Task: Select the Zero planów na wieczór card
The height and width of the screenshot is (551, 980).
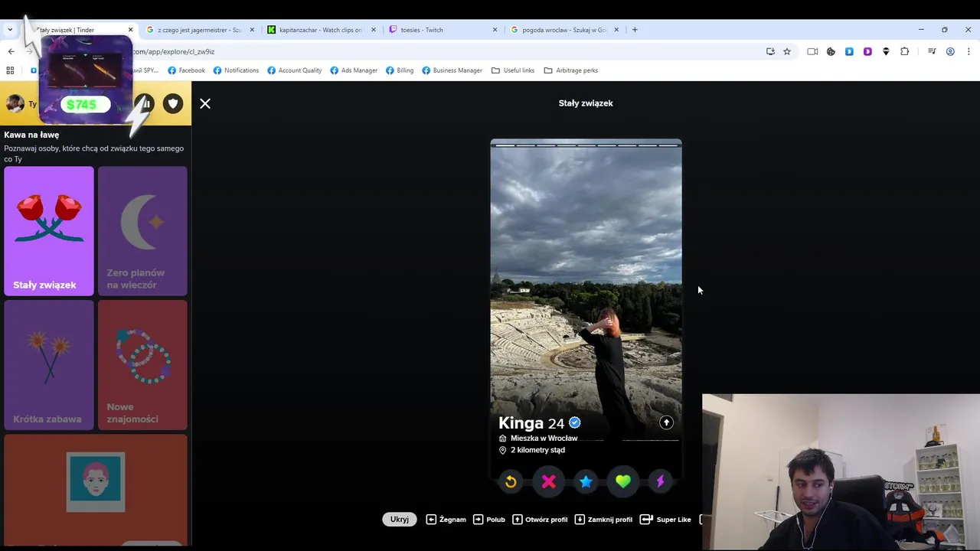Action: (x=142, y=231)
